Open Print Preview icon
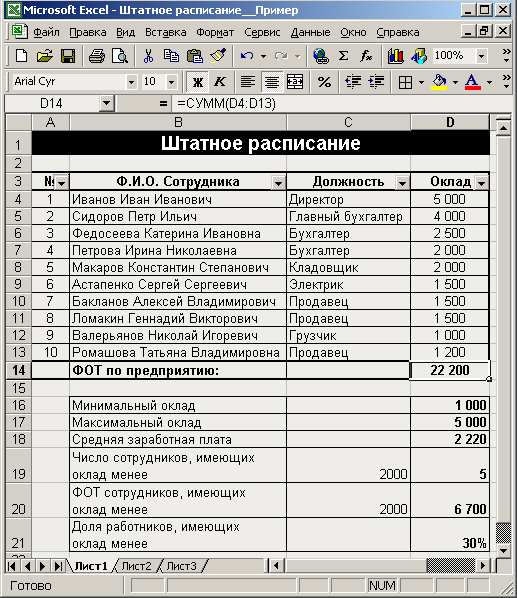517x598 pixels. (x=120, y=56)
